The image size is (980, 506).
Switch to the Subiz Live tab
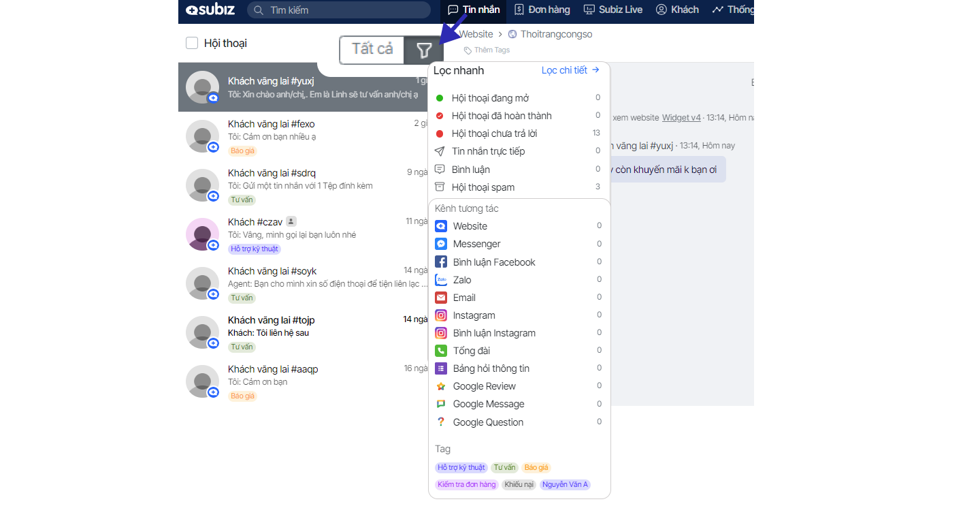coord(613,10)
